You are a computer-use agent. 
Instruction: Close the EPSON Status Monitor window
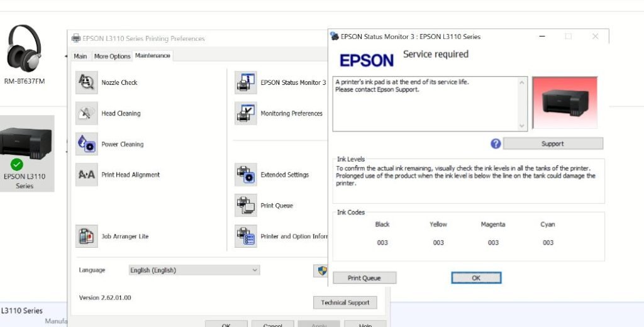tap(595, 36)
